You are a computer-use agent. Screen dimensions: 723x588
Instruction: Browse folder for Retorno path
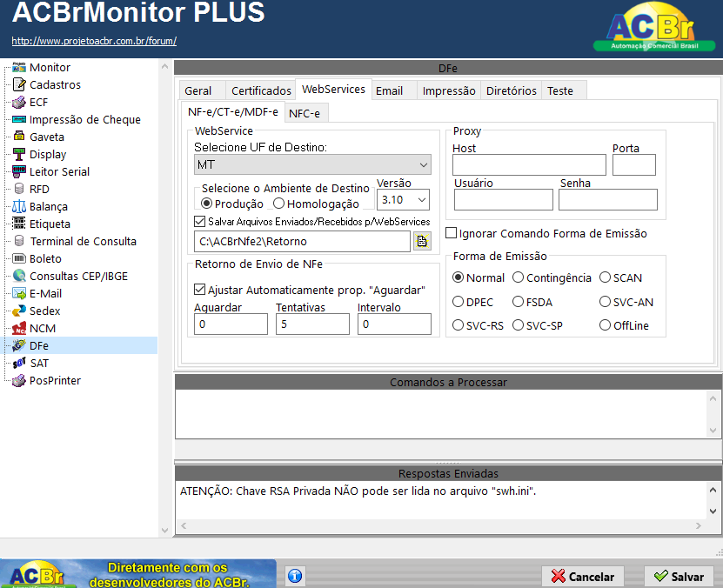pos(422,242)
